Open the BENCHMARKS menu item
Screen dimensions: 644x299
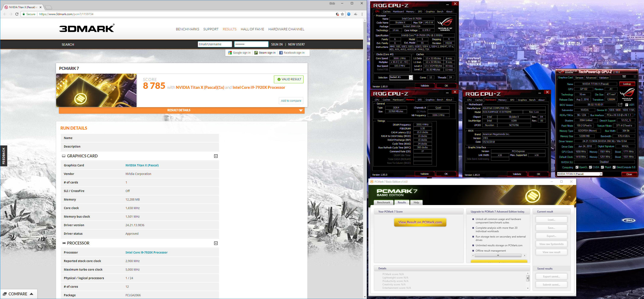188,29
